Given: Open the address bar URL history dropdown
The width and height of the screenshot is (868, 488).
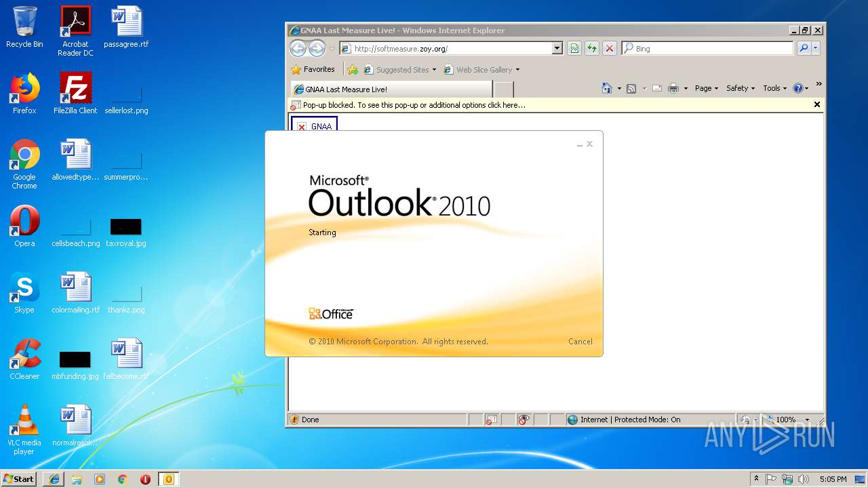Looking at the screenshot, I should point(557,48).
